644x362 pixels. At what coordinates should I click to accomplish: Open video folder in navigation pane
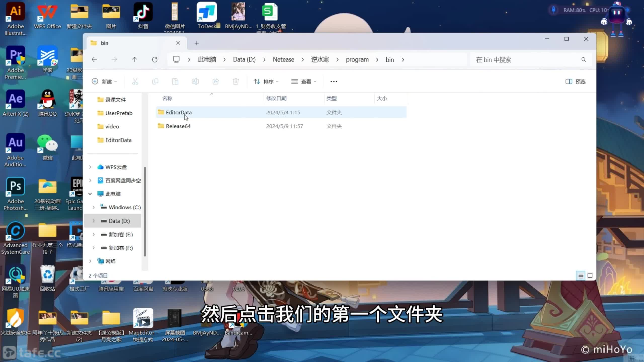(x=108, y=126)
